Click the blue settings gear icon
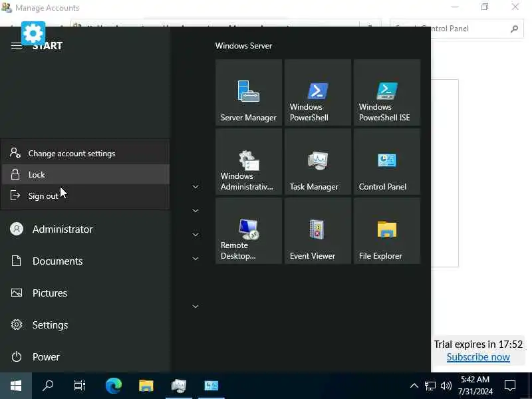532x399 pixels. coord(33,33)
